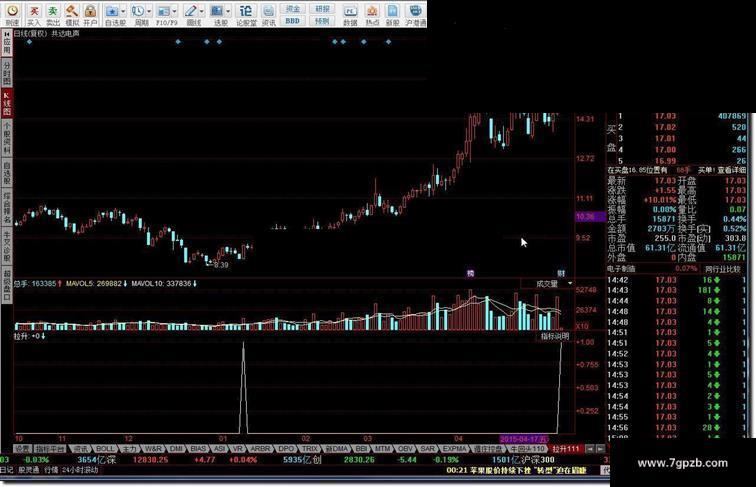Select the DMI indicator tab
This screenshot has width=756, height=487.
click(176, 449)
